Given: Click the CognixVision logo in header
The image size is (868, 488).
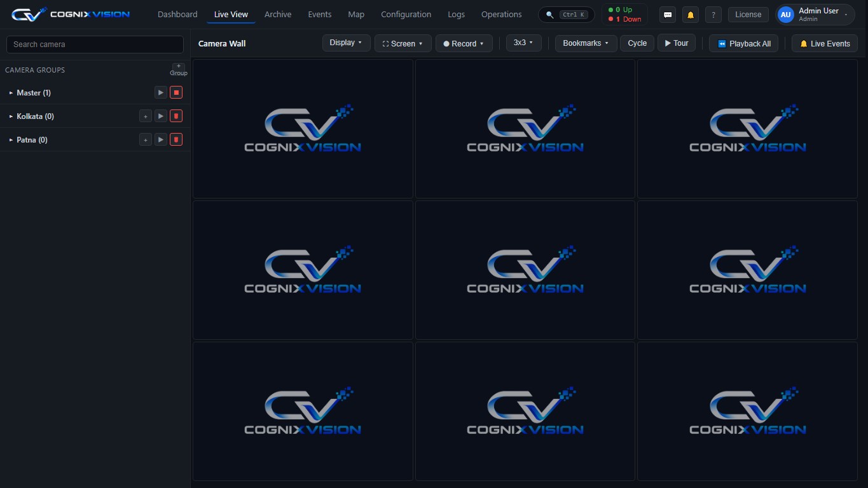Looking at the screenshot, I should tap(71, 14).
